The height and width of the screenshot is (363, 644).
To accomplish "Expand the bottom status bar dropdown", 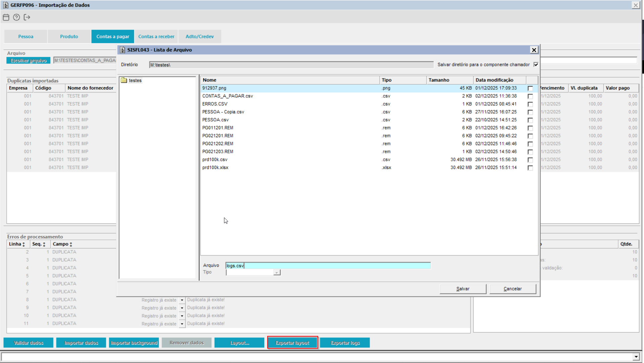I will coord(636,357).
